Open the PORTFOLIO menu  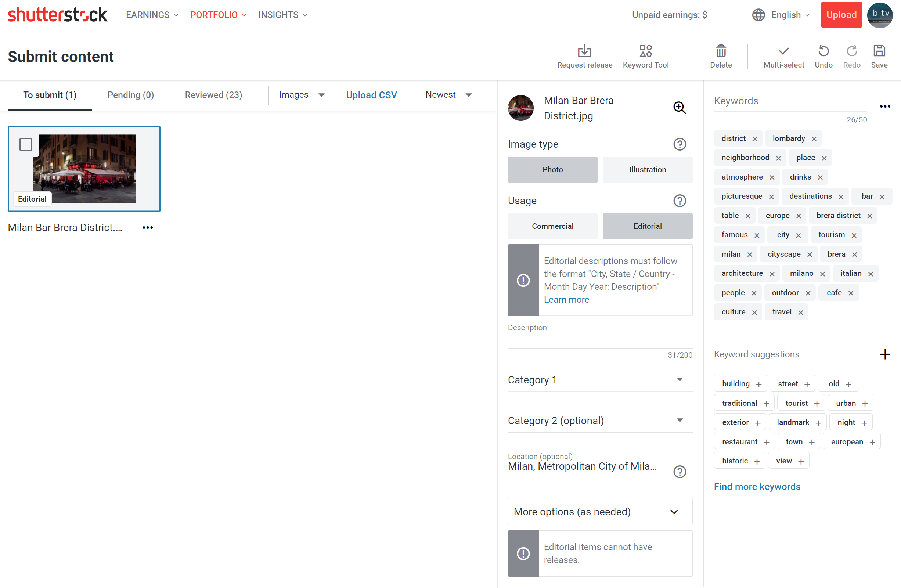click(218, 15)
